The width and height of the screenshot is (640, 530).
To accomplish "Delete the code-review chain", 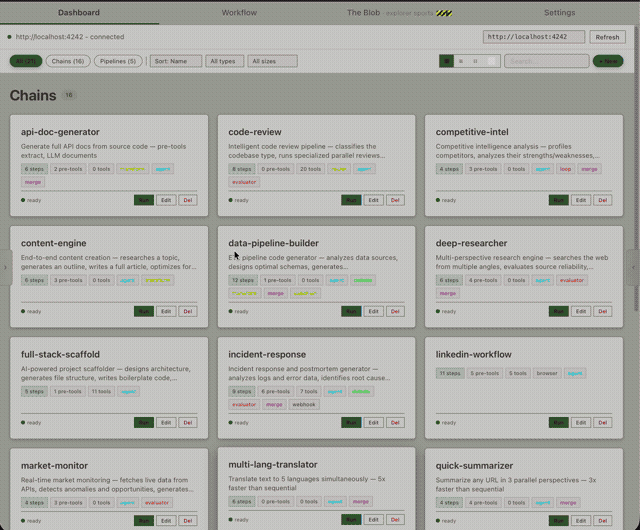I will click(x=395, y=200).
